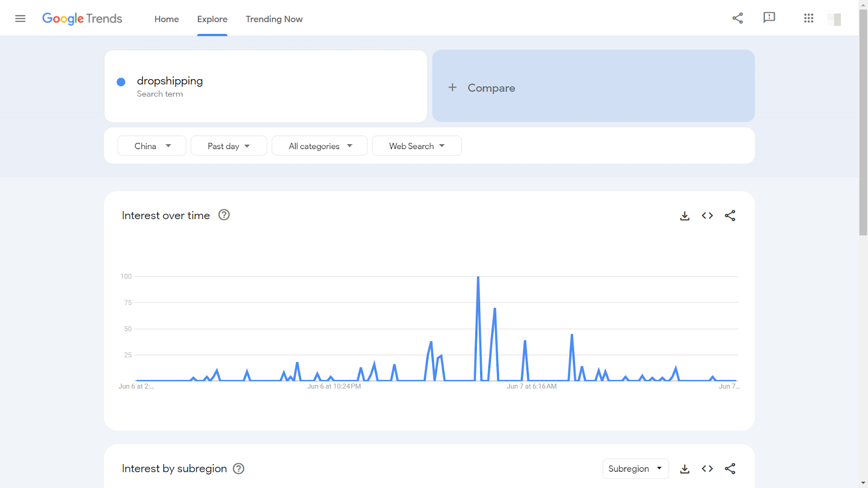This screenshot has height=488, width=868.
Task: Open the send feedback icon
Action: coord(769,18)
